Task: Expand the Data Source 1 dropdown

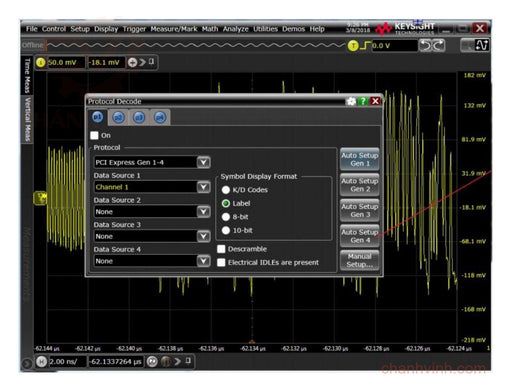Action: (203, 187)
